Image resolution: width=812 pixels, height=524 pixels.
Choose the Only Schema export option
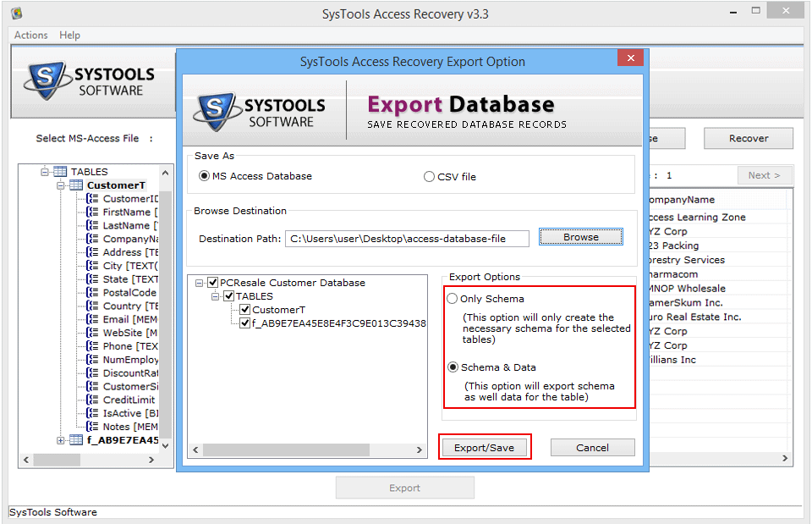click(452, 299)
